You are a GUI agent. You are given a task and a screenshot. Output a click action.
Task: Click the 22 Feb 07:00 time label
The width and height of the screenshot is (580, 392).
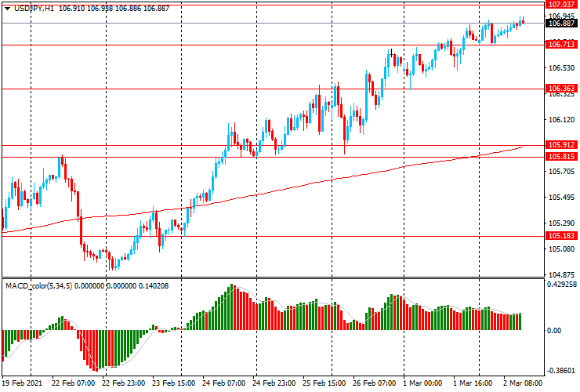[x=73, y=383]
